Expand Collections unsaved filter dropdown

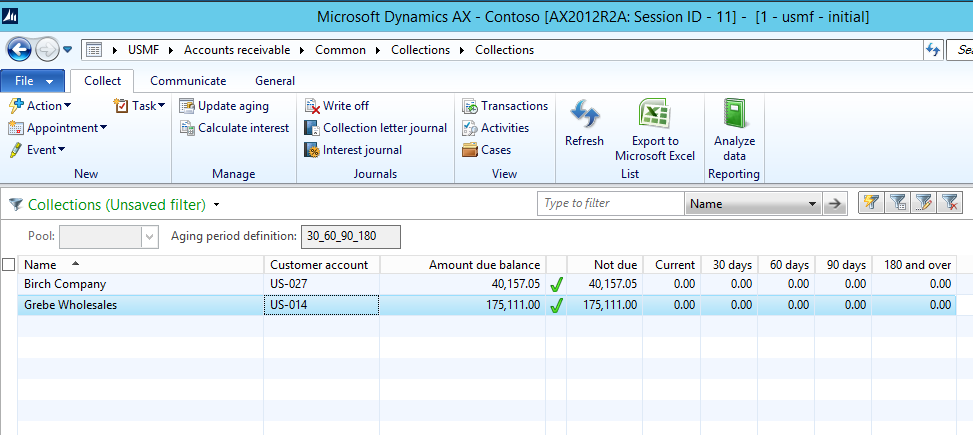tap(217, 205)
